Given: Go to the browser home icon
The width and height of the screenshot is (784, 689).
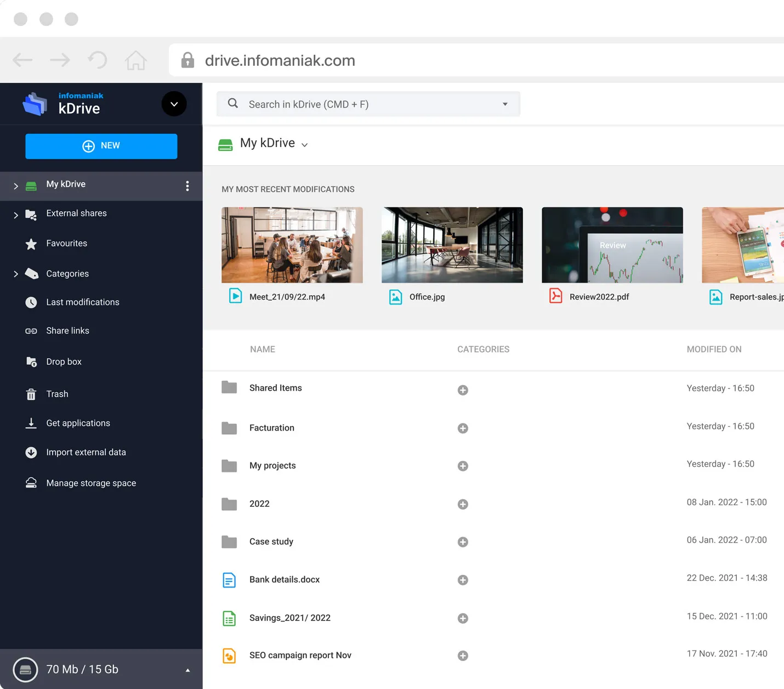Looking at the screenshot, I should (x=135, y=60).
